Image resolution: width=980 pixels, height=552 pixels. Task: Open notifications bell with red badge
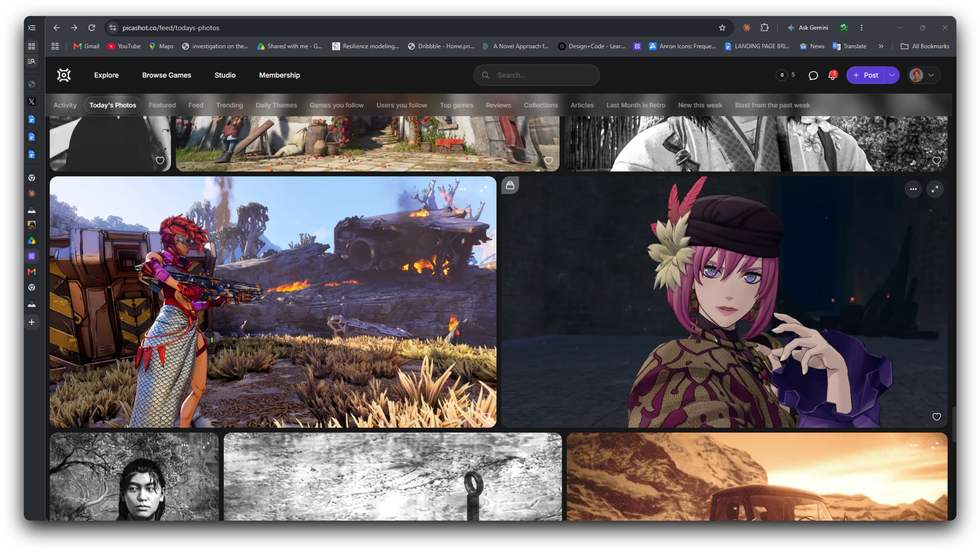(x=832, y=75)
